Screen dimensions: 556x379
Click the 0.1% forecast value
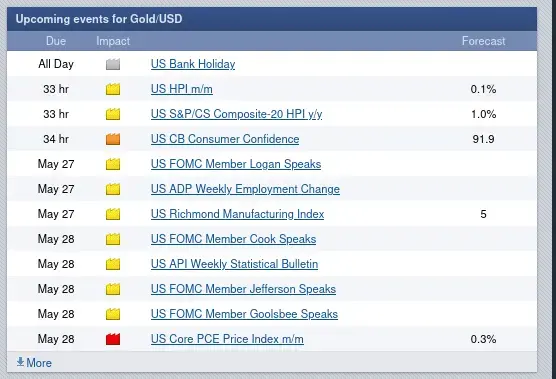483,89
